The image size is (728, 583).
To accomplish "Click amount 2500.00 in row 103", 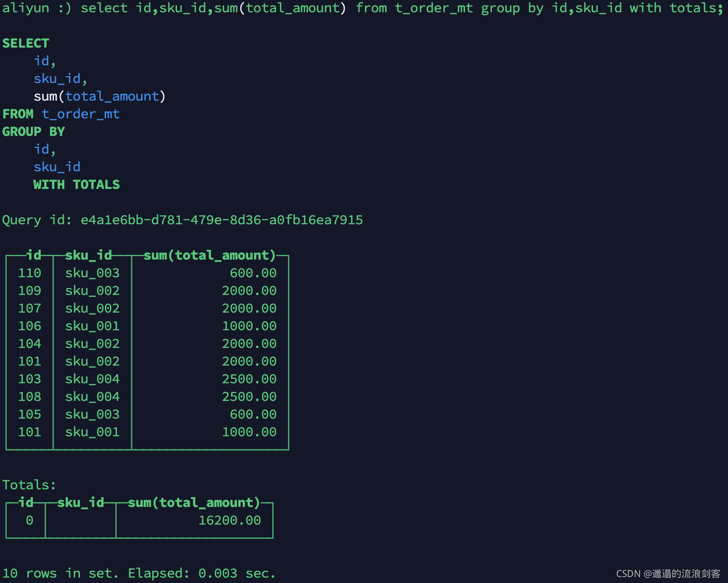I will (x=249, y=379).
